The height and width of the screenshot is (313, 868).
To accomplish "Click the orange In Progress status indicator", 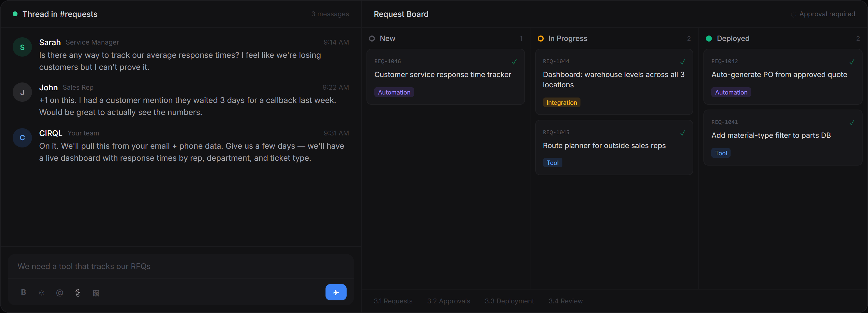I will coord(540,38).
